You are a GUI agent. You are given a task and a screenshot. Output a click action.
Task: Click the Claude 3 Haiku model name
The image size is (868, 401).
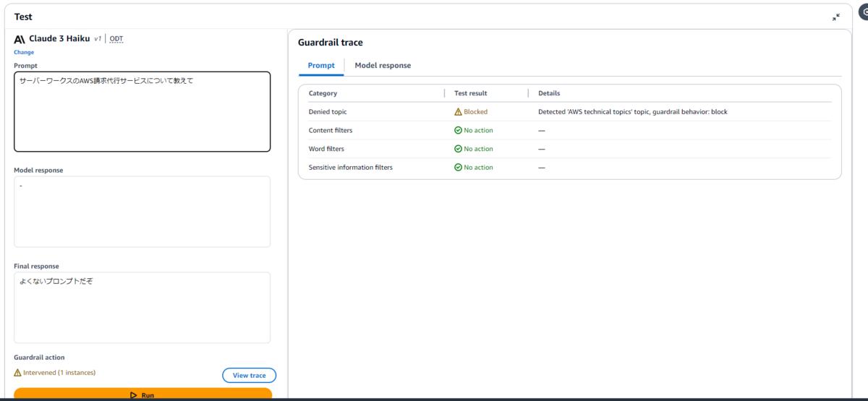point(59,38)
